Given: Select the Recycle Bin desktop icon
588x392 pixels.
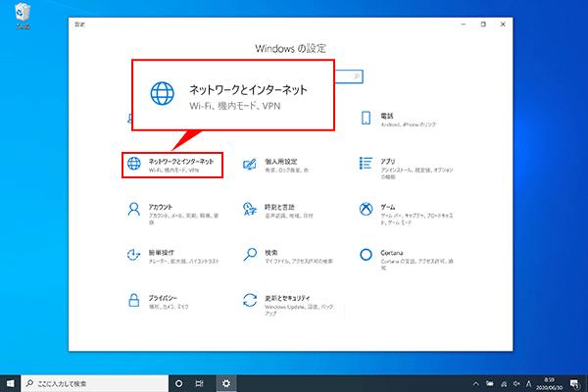Looking at the screenshot, I should (20, 18).
